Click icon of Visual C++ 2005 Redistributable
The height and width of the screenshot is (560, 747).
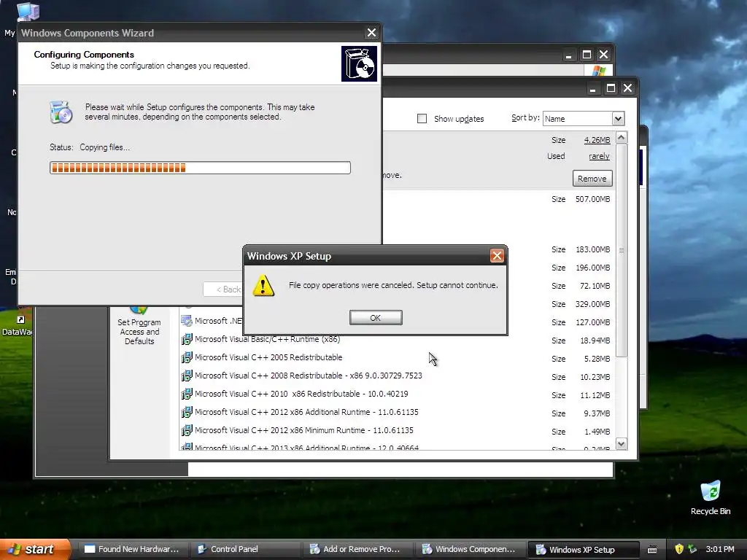coord(187,357)
